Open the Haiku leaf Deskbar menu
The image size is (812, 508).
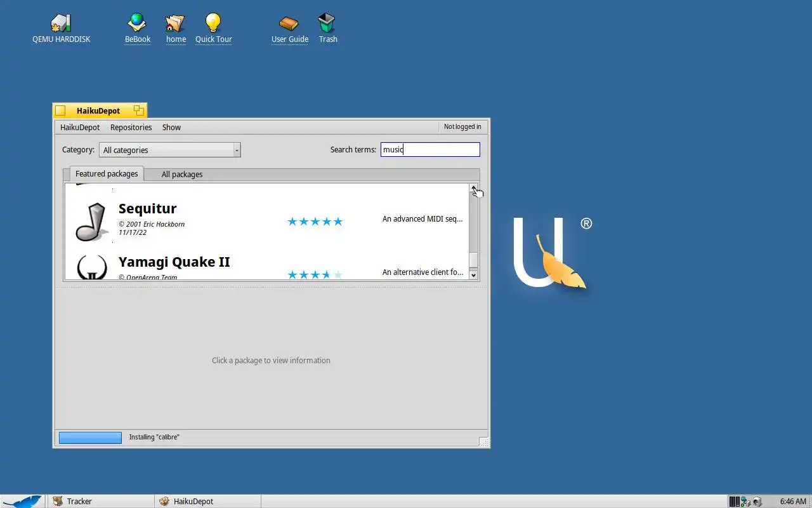(x=22, y=501)
